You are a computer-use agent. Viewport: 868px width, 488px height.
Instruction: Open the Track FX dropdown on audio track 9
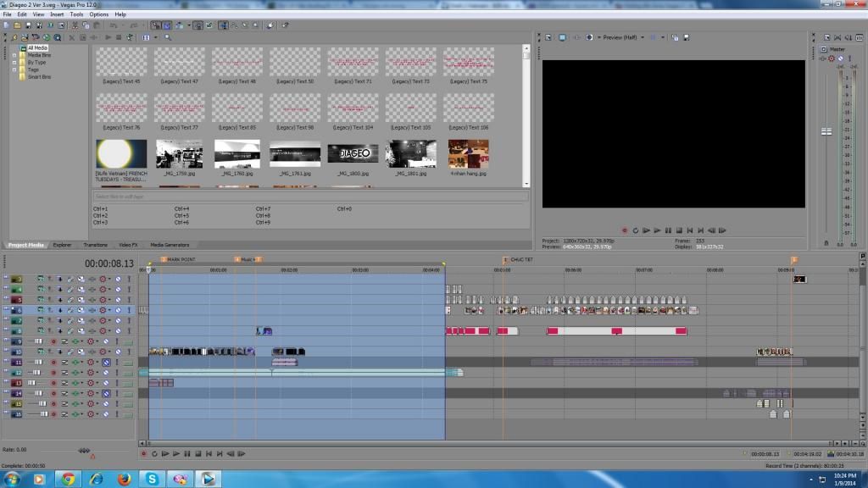pos(82,341)
